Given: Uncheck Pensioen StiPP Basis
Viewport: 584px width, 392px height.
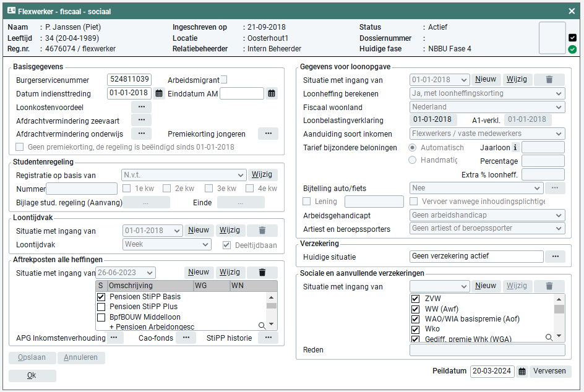Looking at the screenshot, I should (x=101, y=297).
